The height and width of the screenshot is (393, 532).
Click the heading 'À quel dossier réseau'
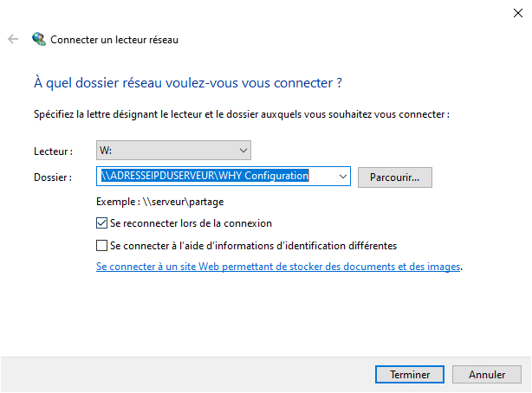97,83
